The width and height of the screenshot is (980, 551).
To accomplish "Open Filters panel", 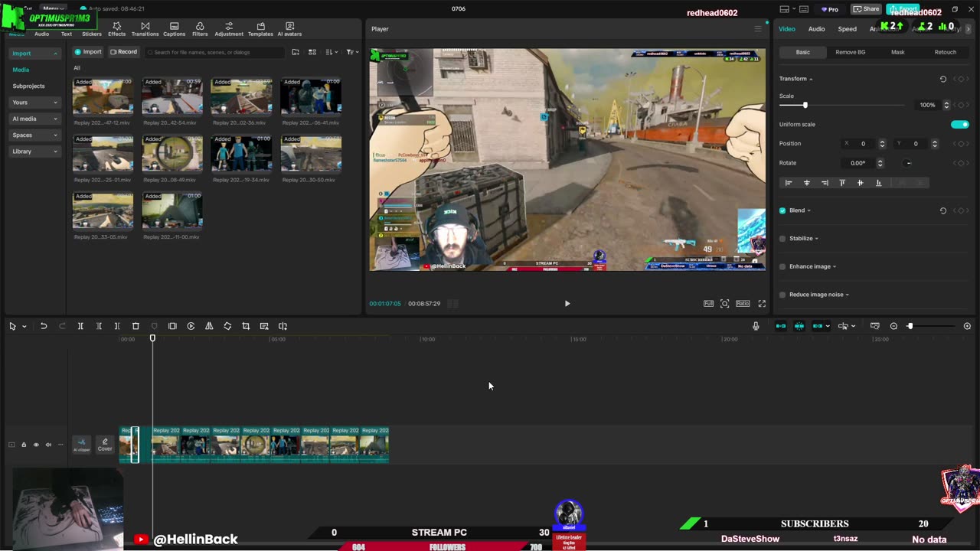I will [200, 29].
